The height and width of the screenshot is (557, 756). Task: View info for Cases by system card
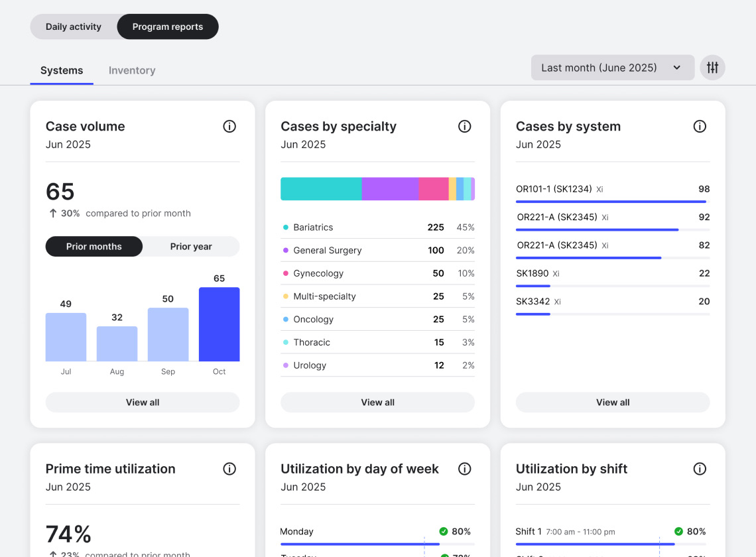pyautogui.click(x=700, y=126)
